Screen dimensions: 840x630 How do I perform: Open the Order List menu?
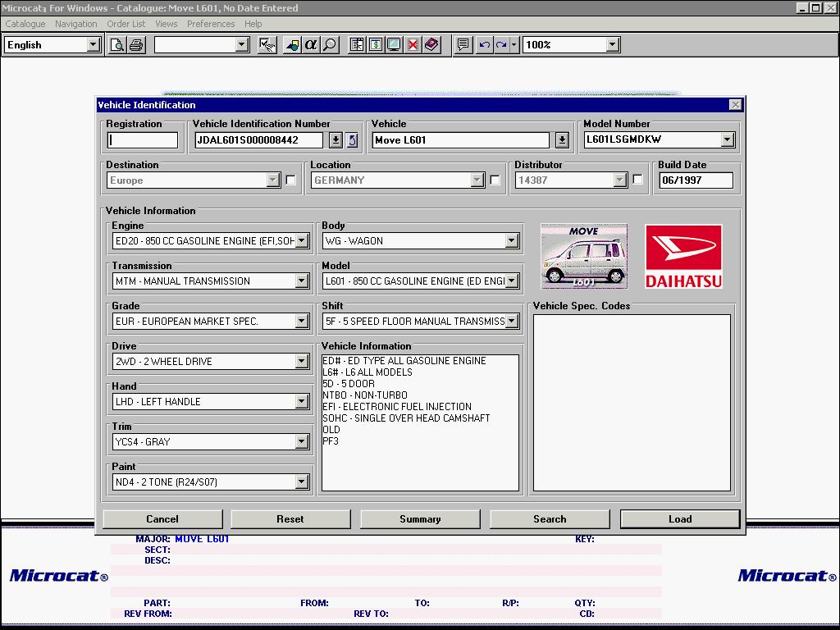pyautogui.click(x=126, y=24)
